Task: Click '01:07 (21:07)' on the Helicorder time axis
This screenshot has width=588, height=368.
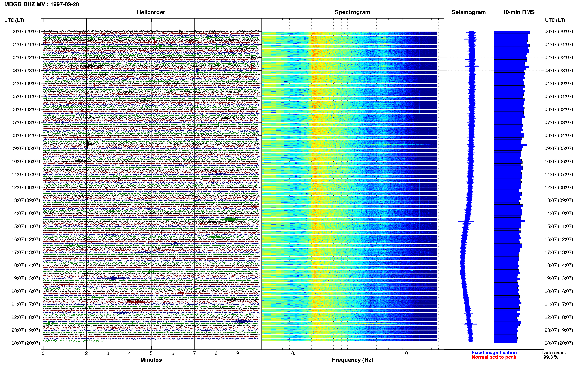Action: point(26,45)
